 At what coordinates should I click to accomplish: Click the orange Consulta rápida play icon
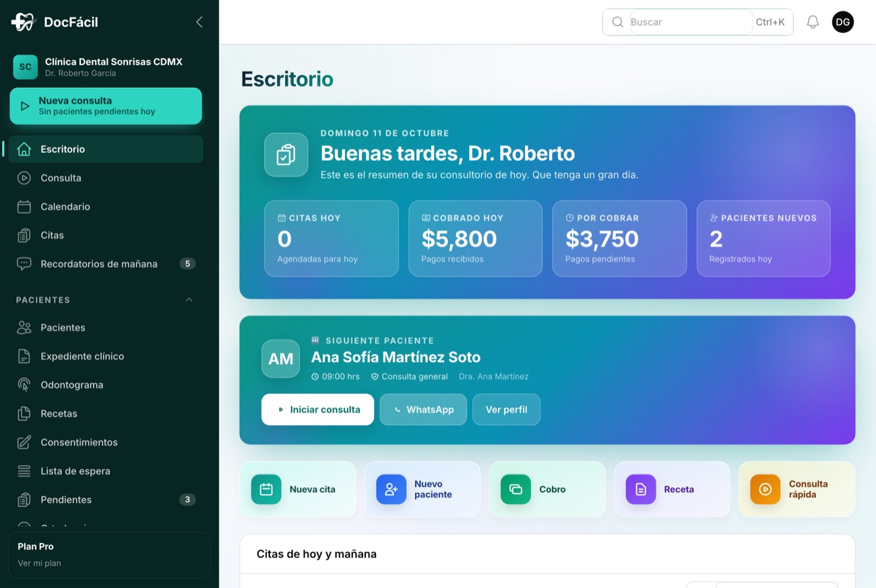click(765, 490)
